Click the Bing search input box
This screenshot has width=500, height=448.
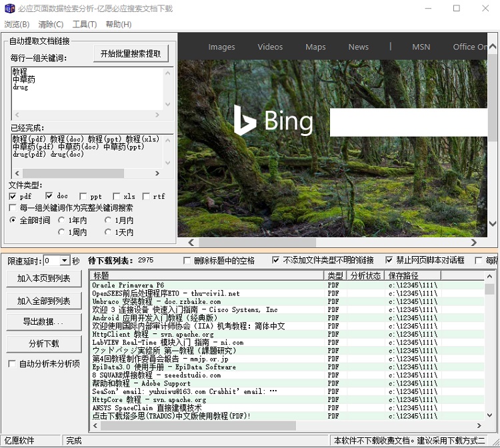(x=409, y=123)
